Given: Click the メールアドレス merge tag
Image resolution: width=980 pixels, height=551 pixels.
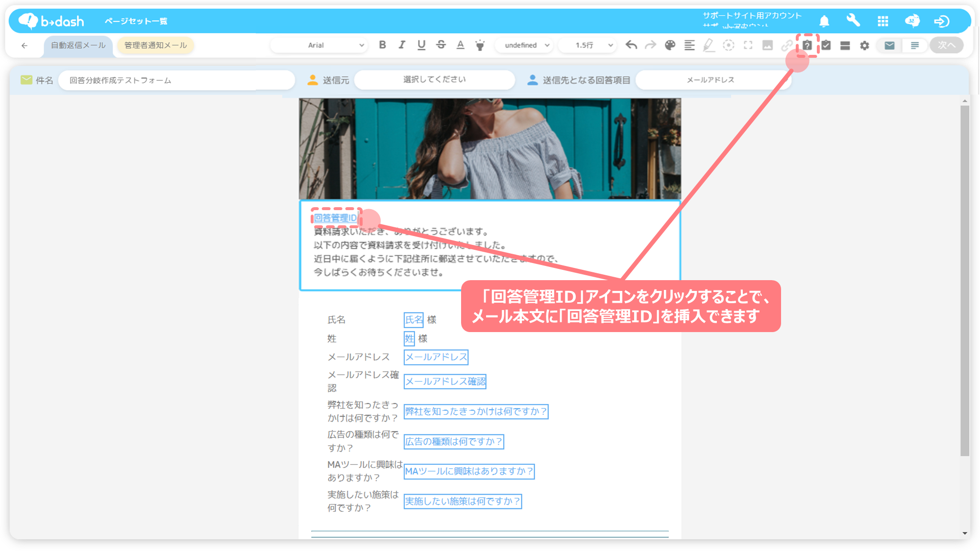Looking at the screenshot, I should (436, 357).
